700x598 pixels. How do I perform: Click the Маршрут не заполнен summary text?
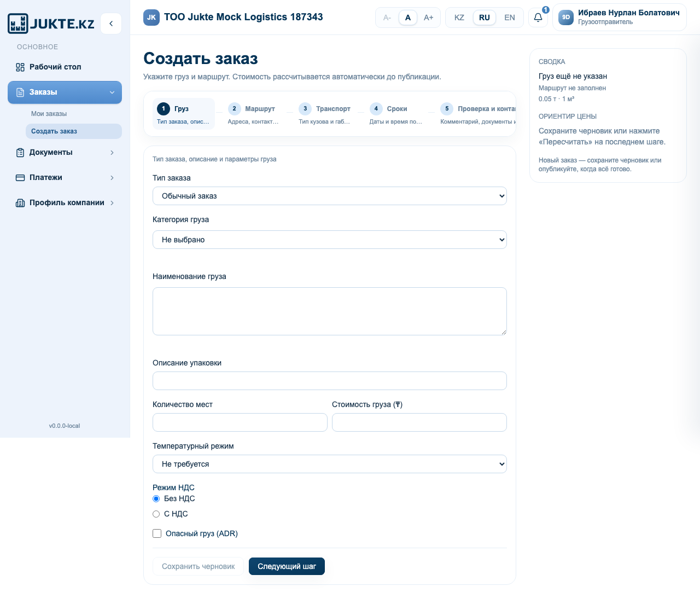[x=572, y=88]
